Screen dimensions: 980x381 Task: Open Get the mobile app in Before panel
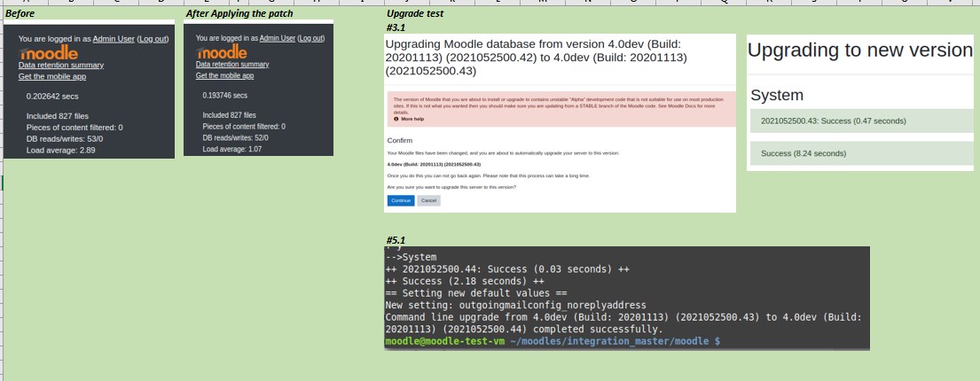point(52,76)
